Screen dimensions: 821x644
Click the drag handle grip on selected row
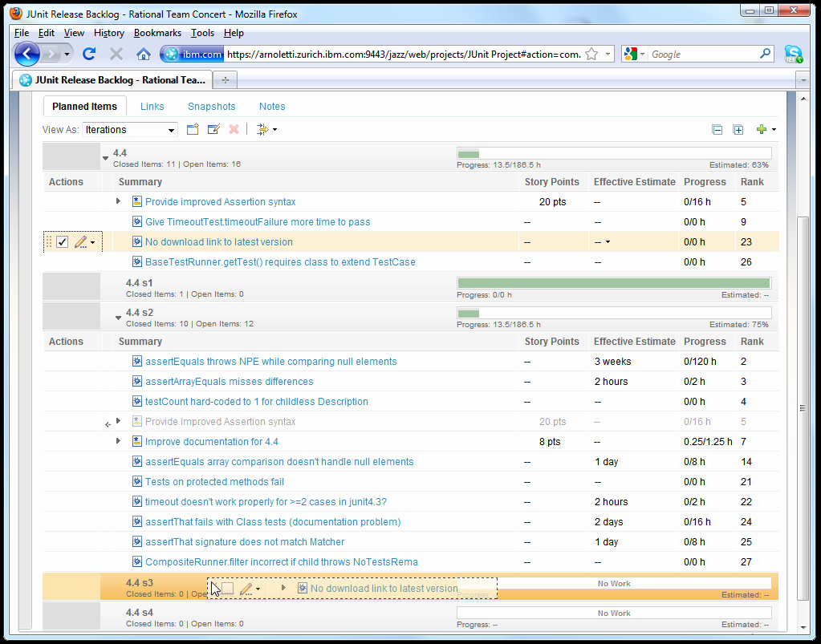pos(49,241)
